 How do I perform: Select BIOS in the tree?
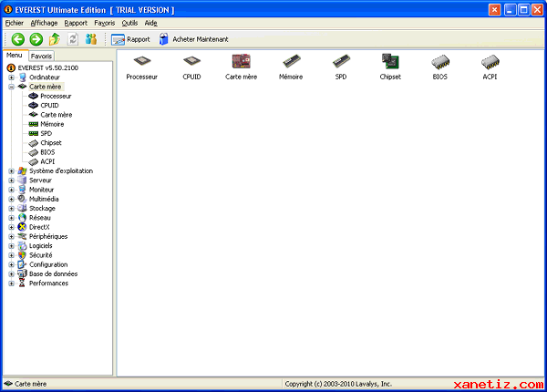(x=47, y=152)
